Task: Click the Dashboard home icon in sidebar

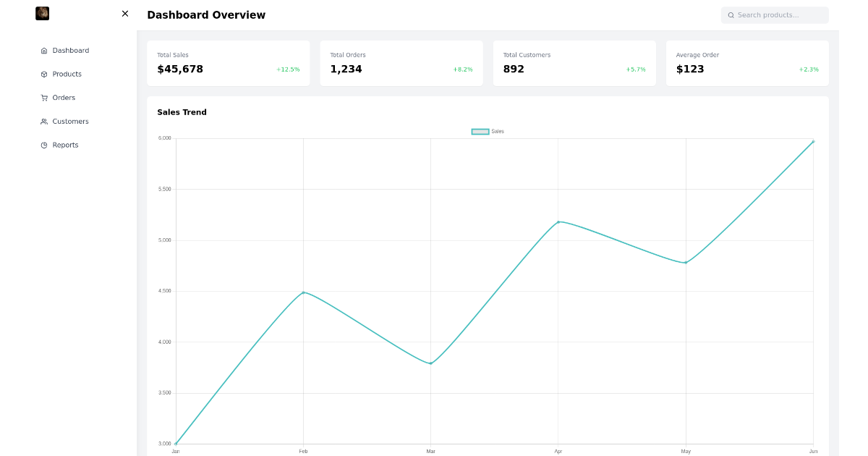Action: (44, 50)
